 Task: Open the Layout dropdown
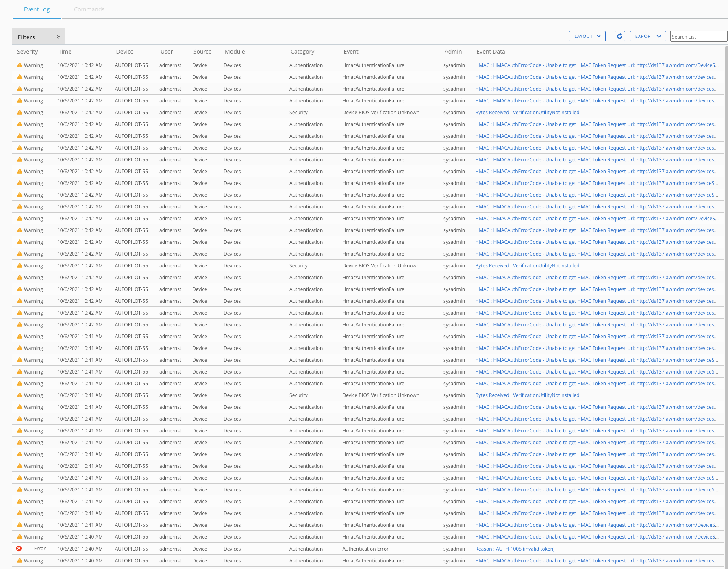tap(587, 36)
